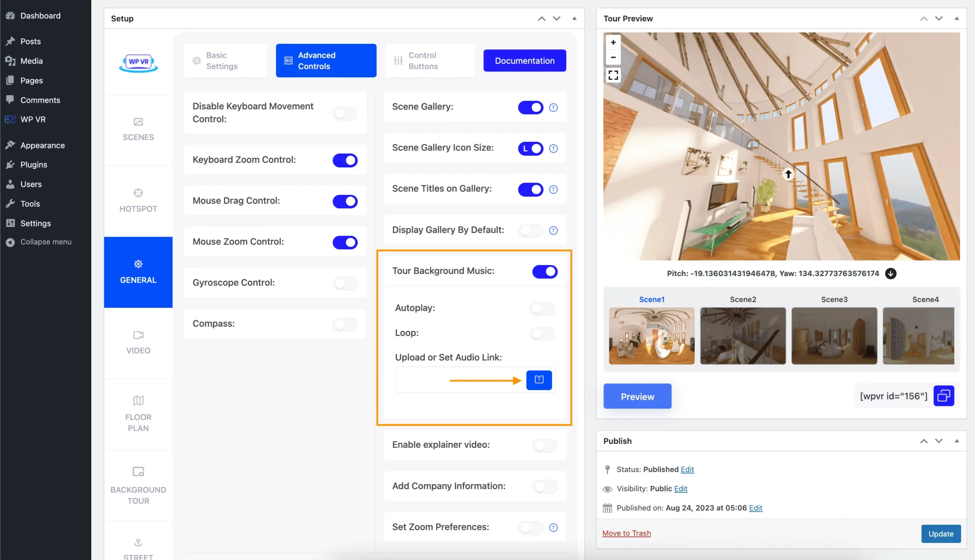Switch to Basic Settings tab
975x560 pixels.
pos(222,60)
